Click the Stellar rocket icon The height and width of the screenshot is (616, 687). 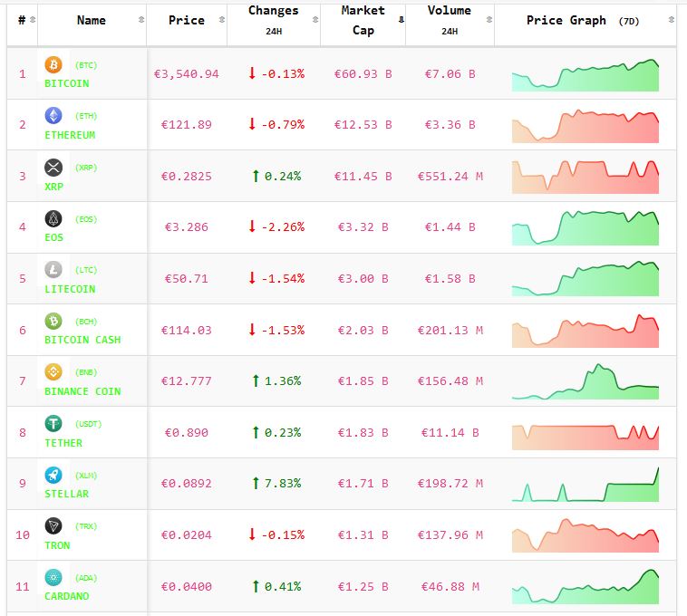point(54,475)
